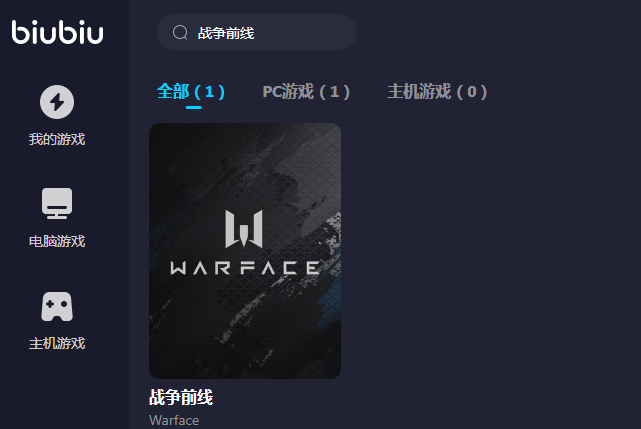Select 主机游戏 sidebar label
The image size is (641, 429).
(57, 343)
